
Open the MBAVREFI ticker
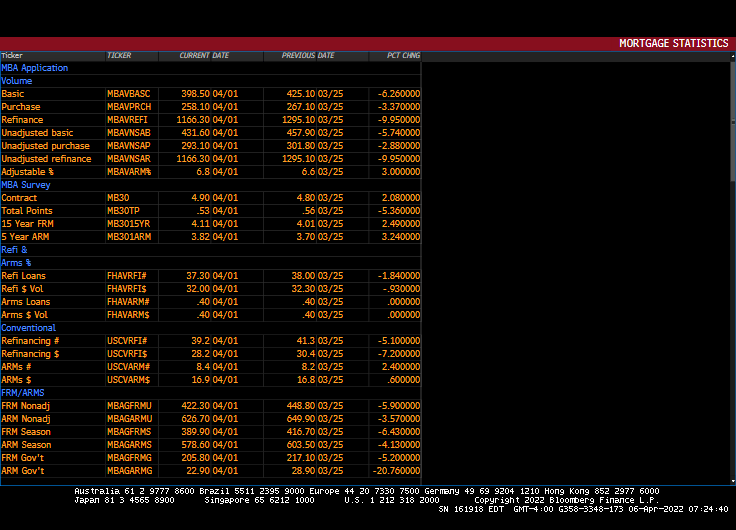pyautogui.click(x=128, y=120)
